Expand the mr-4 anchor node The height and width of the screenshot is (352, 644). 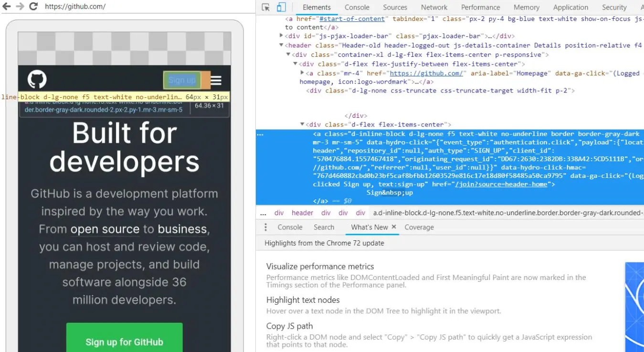(x=302, y=73)
